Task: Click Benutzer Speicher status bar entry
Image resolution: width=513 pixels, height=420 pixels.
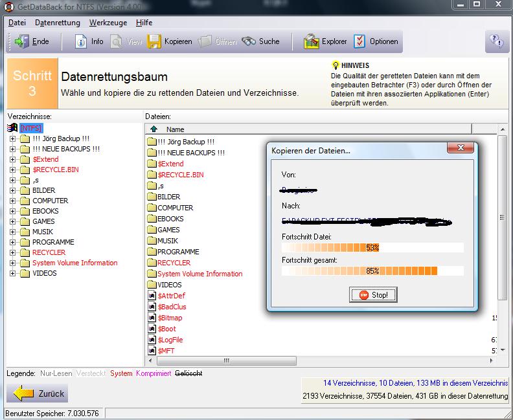Action: pyautogui.click(x=52, y=414)
